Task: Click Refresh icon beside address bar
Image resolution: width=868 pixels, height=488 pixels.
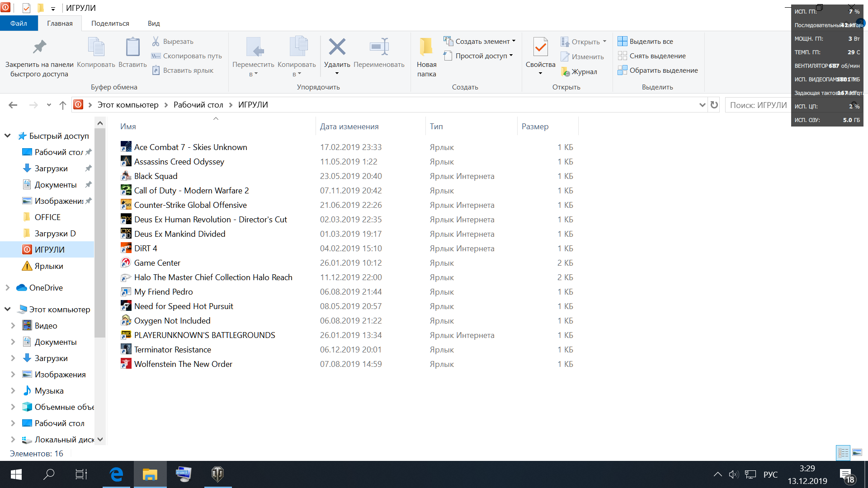Action: click(714, 105)
